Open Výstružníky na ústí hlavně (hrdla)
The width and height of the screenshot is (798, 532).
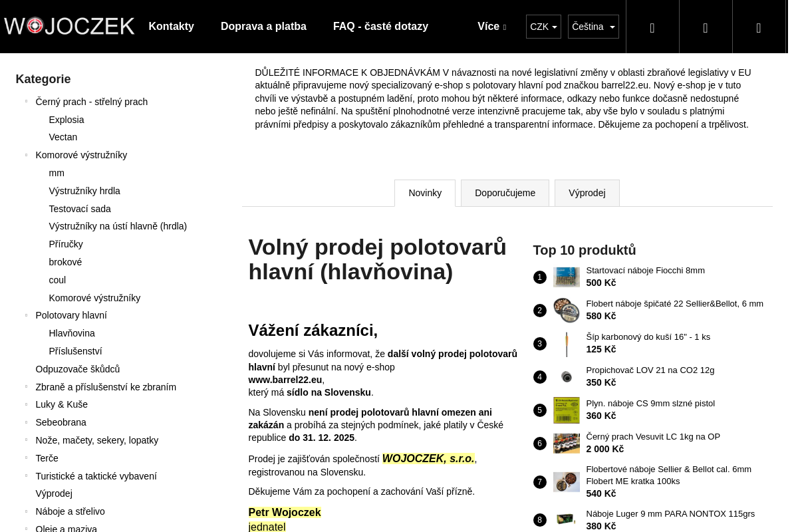pos(118,226)
